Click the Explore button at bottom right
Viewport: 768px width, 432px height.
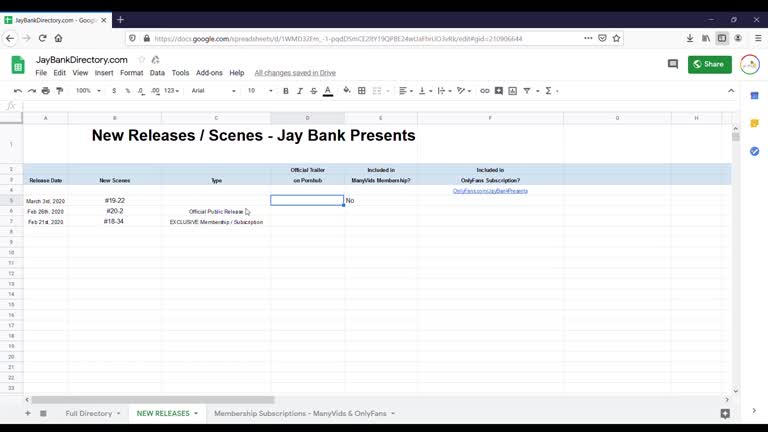click(x=725, y=414)
